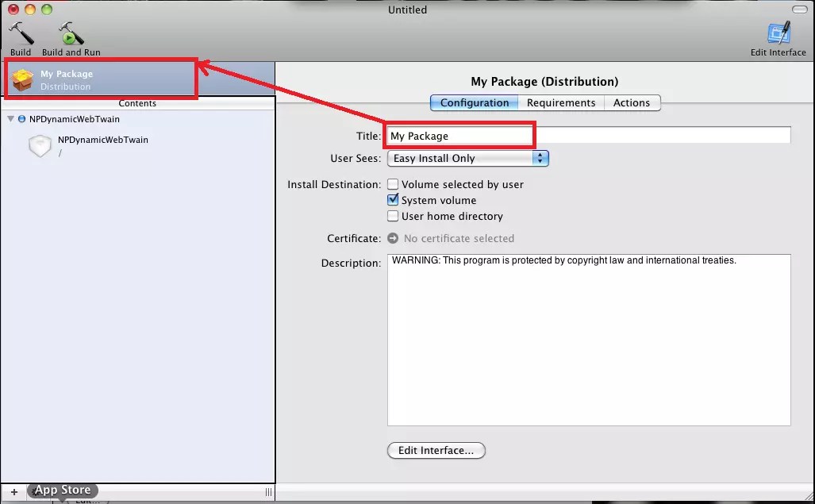This screenshot has height=504, width=815.
Task: Uncheck the System volume checkbox
Action: [x=393, y=199]
